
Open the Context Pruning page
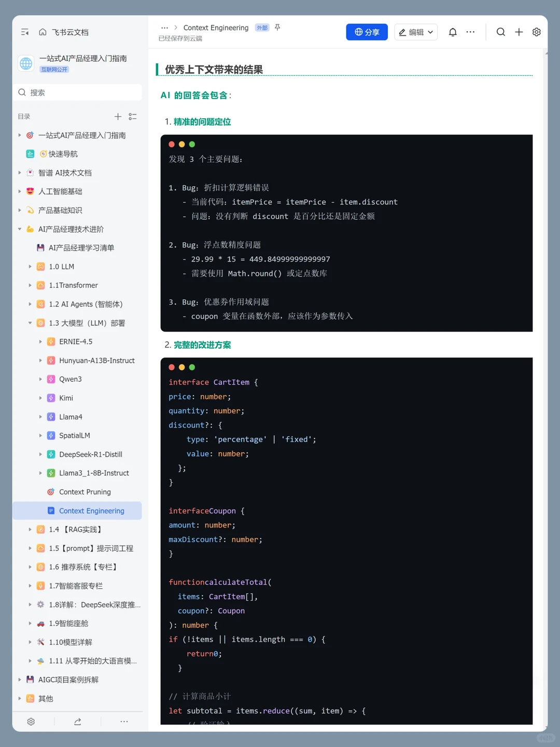(x=85, y=492)
